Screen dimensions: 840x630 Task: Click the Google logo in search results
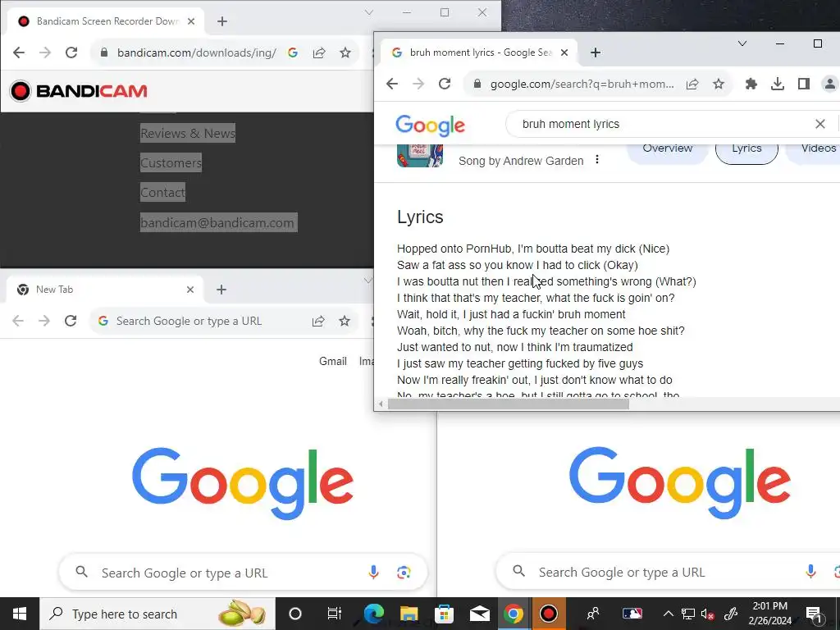[x=430, y=126]
